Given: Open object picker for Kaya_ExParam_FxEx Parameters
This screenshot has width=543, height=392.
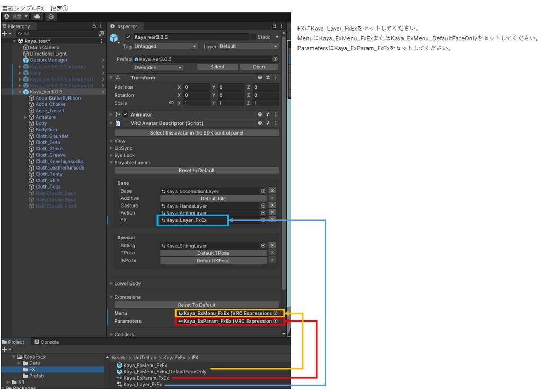Looking at the screenshot, I should click(275, 321).
